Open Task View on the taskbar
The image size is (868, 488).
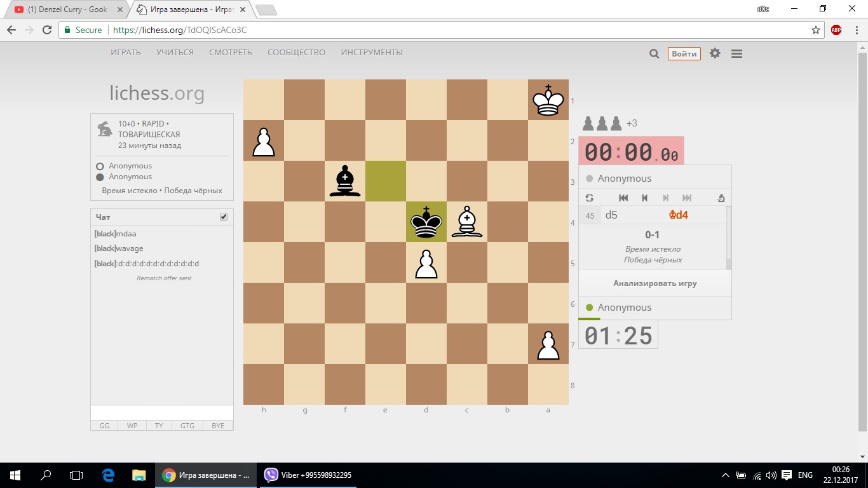click(76, 475)
